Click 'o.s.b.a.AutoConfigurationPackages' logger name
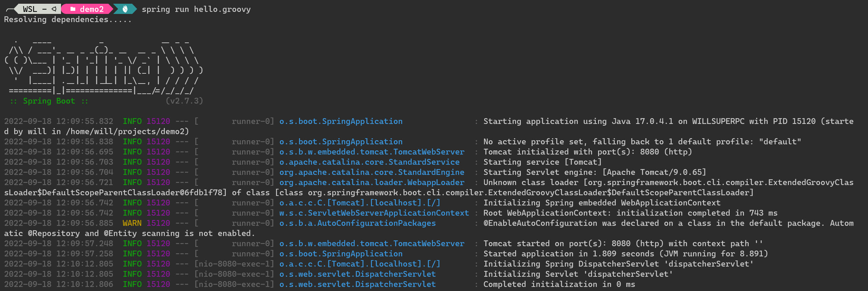 358,223
